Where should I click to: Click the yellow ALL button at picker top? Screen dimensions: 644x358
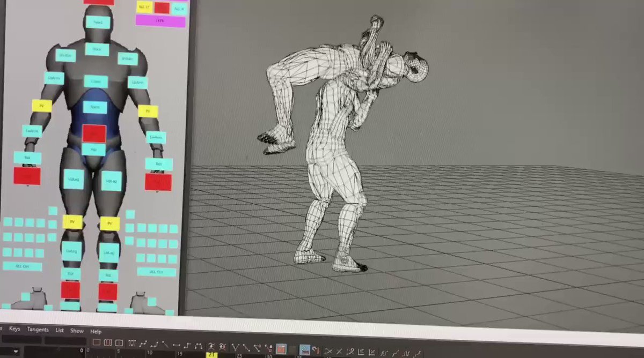[x=143, y=6]
